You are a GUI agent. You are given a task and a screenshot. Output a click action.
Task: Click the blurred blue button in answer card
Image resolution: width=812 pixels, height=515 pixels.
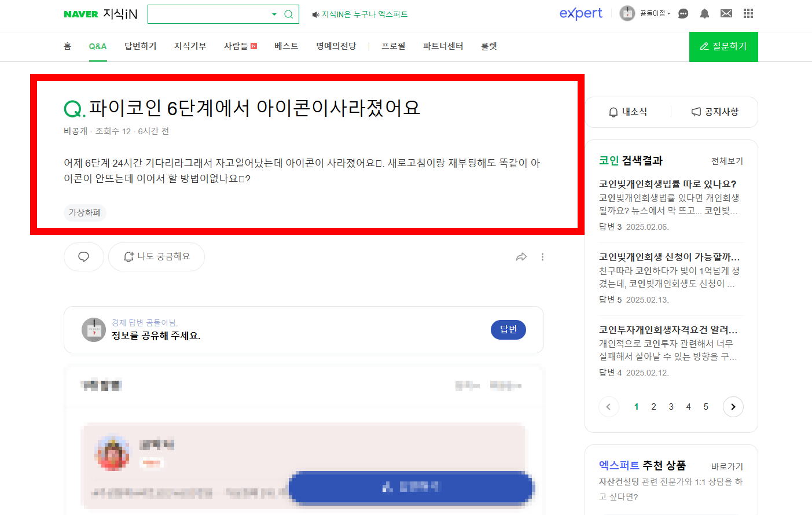click(x=411, y=487)
